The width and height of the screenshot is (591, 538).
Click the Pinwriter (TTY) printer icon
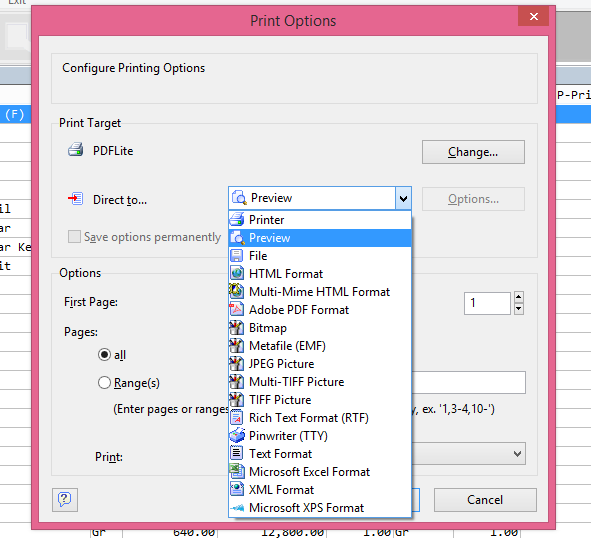[237, 435]
